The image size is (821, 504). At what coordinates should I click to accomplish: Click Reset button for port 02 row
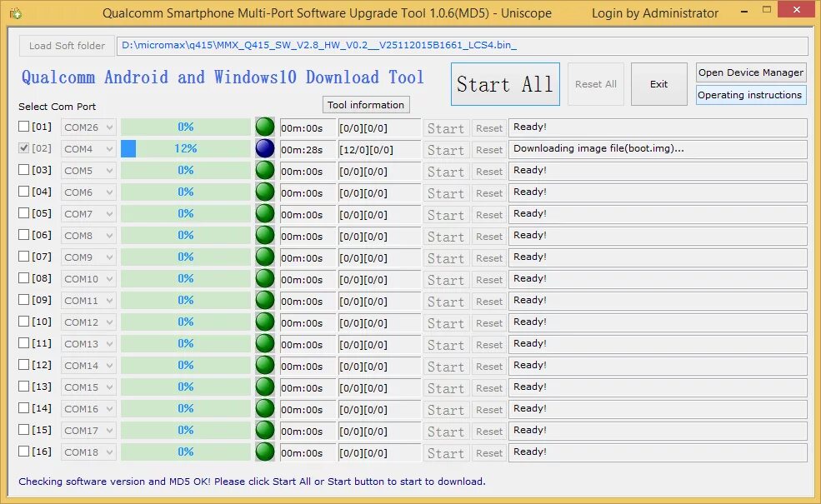point(489,150)
